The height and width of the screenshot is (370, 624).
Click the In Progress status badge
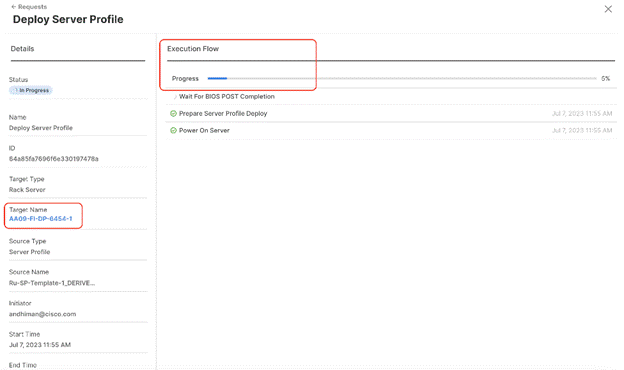coord(31,90)
